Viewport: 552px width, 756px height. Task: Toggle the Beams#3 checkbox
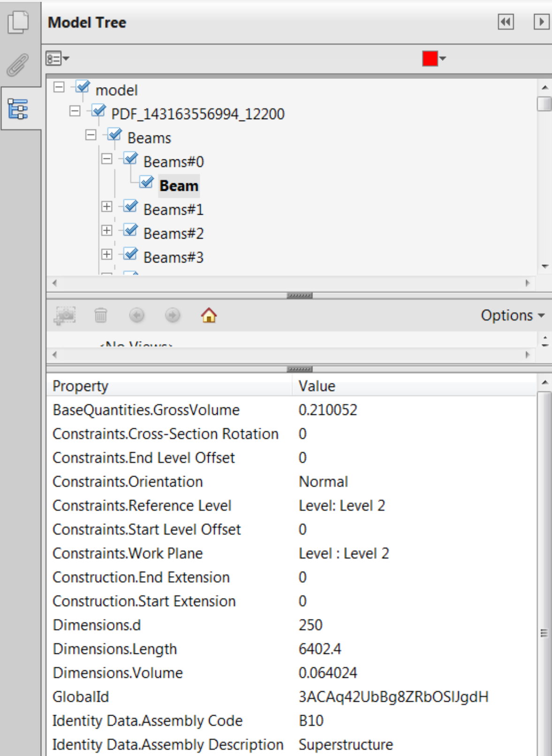(131, 254)
